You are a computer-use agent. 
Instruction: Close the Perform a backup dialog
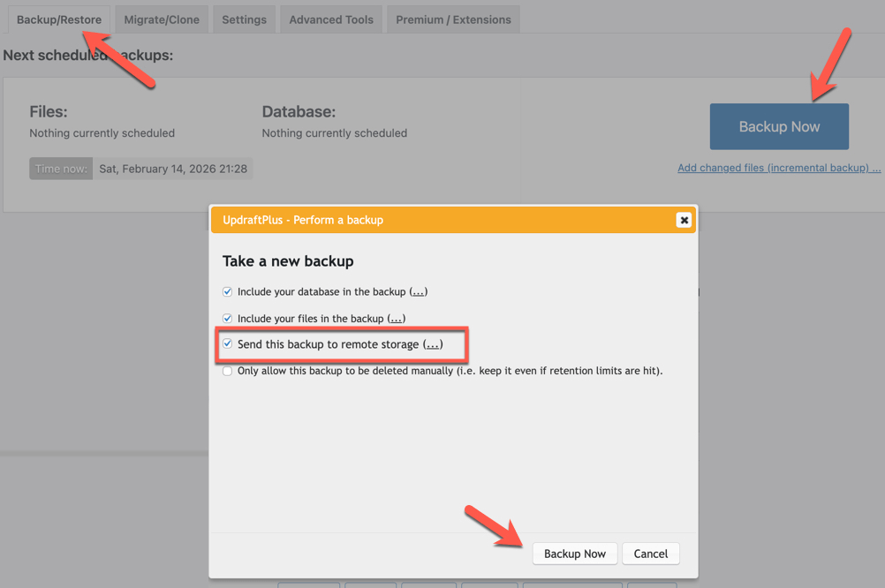pos(684,220)
